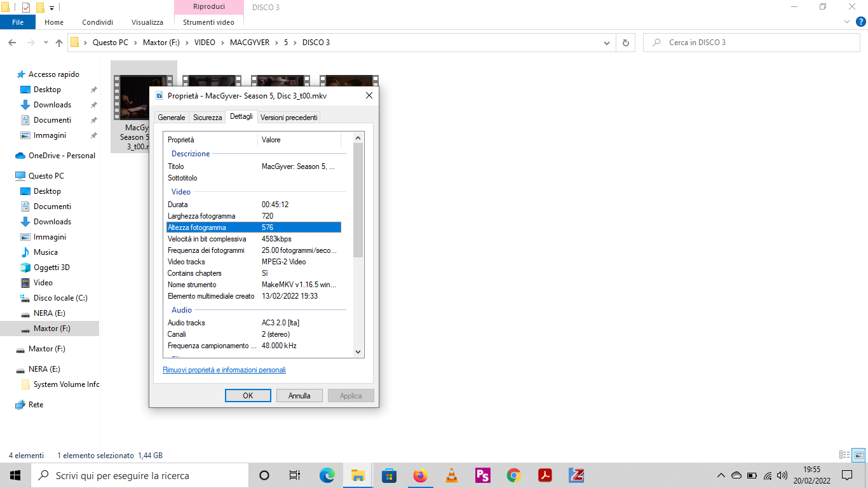Click OK in the properties dialog
The image size is (868, 488).
(248, 395)
